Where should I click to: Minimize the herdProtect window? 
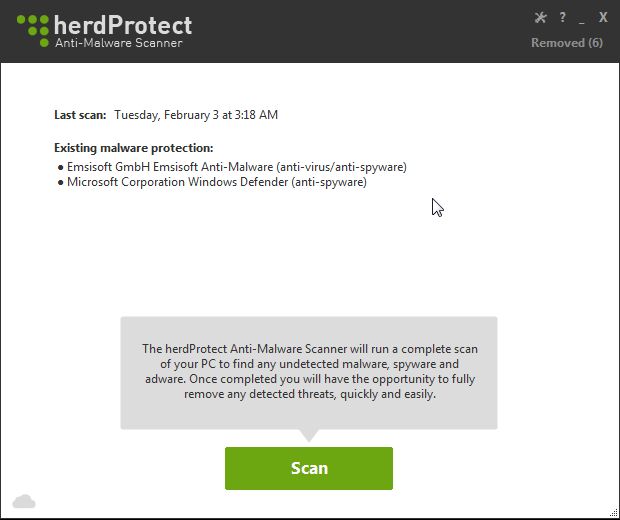(x=582, y=17)
